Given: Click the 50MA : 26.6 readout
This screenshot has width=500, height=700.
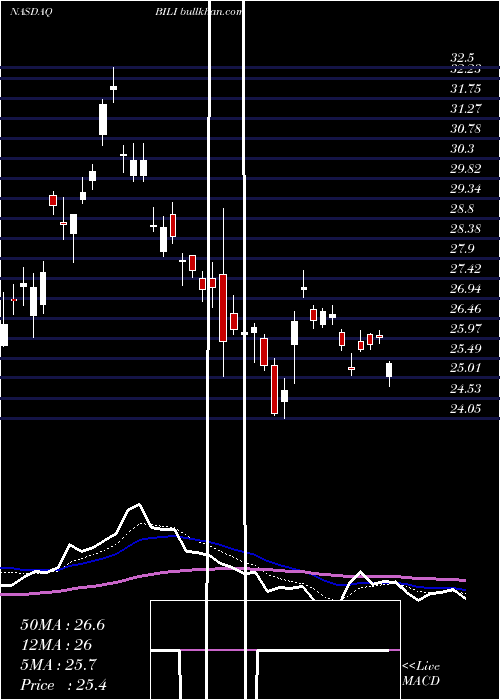Looking at the screenshot, I should (62, 625).
